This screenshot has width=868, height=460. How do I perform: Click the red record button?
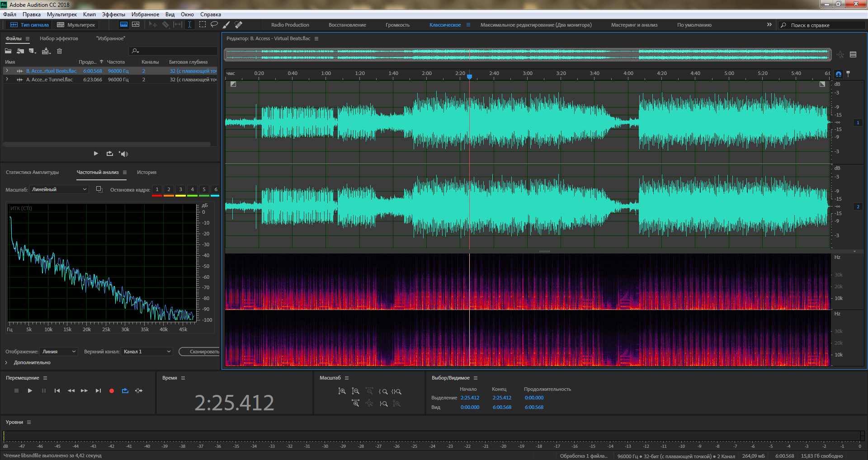coord(112,391)
